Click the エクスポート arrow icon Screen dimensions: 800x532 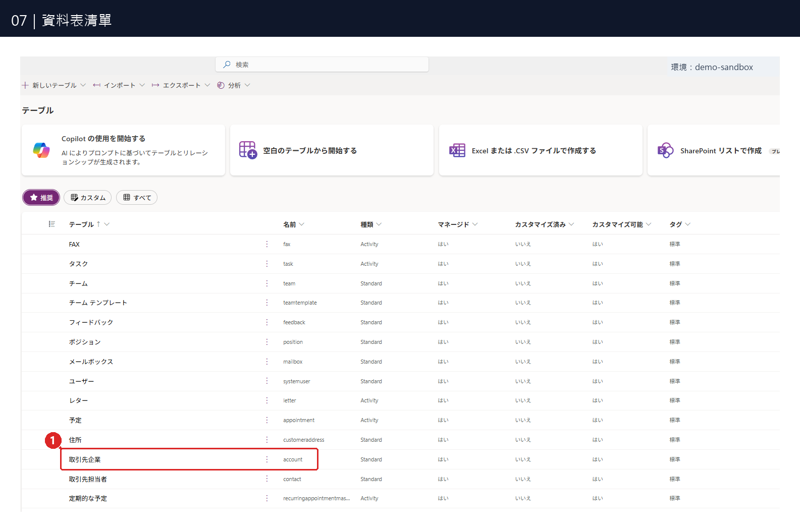[155, 85]
